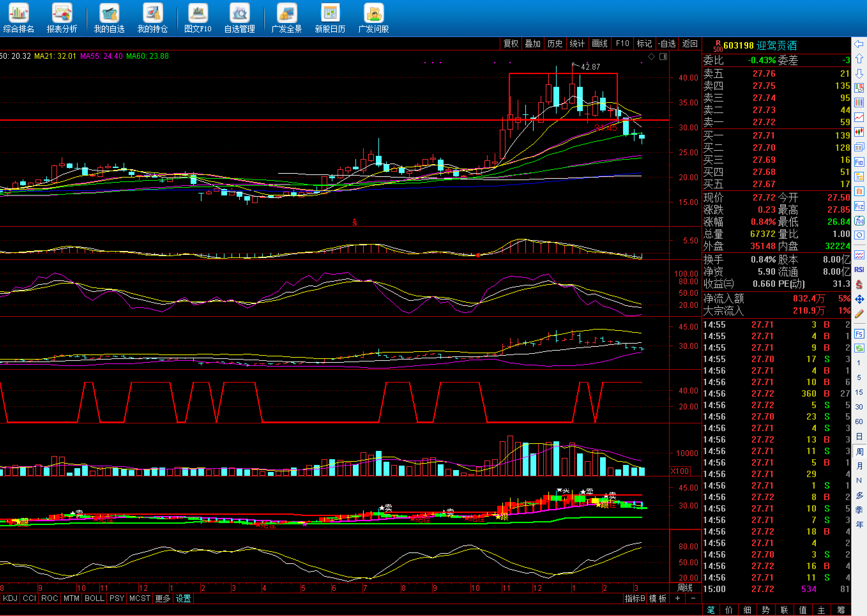Expand the 更多 indicators list
The width and height of the screenshot is (867, 616).
(x=163, y=598)
